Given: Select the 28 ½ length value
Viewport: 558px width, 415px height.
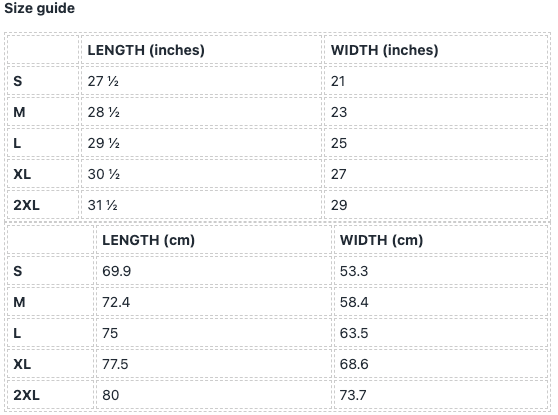Looking at the screenshot, I should 104,112.
